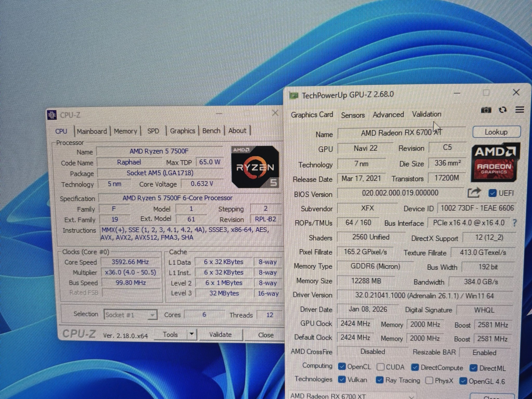
Task: Click the Code Name value Raphael
Action: pyautogui.click(x=129, y=162)
